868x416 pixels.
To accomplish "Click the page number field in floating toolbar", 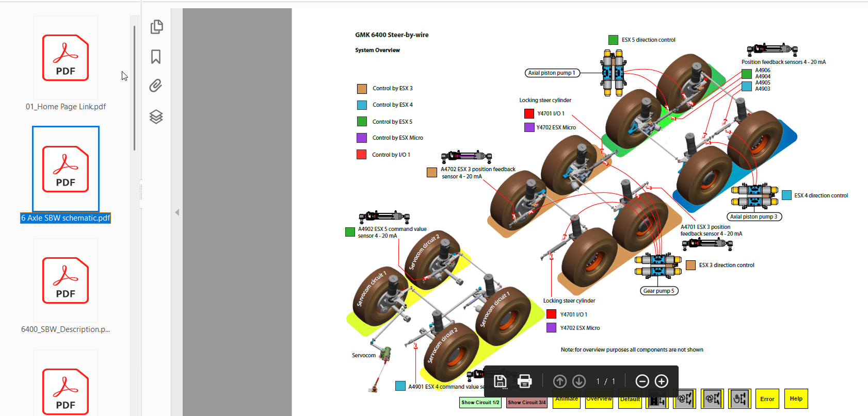I will coord(599,381).
